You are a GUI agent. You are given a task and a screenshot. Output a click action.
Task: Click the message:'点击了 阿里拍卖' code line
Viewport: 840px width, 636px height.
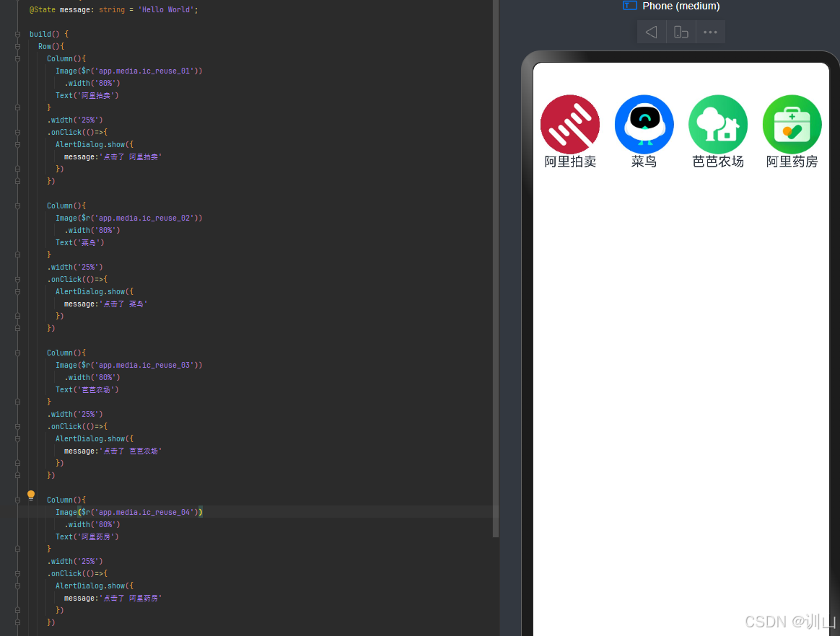click(x=113, y=157)
